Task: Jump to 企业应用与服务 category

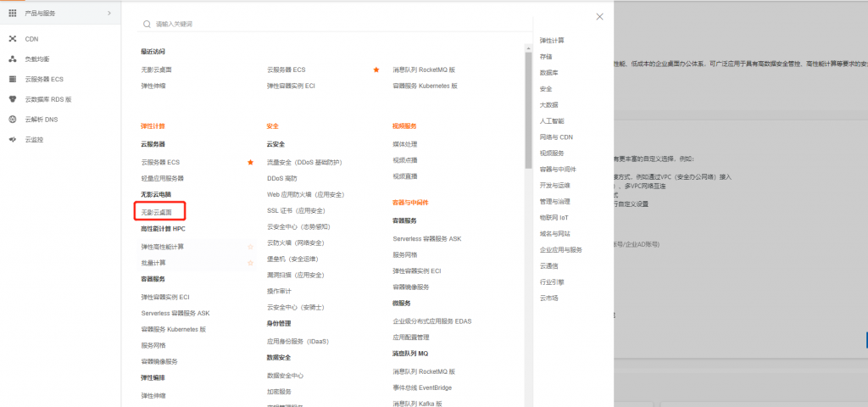Action: [x=561, y=250]
